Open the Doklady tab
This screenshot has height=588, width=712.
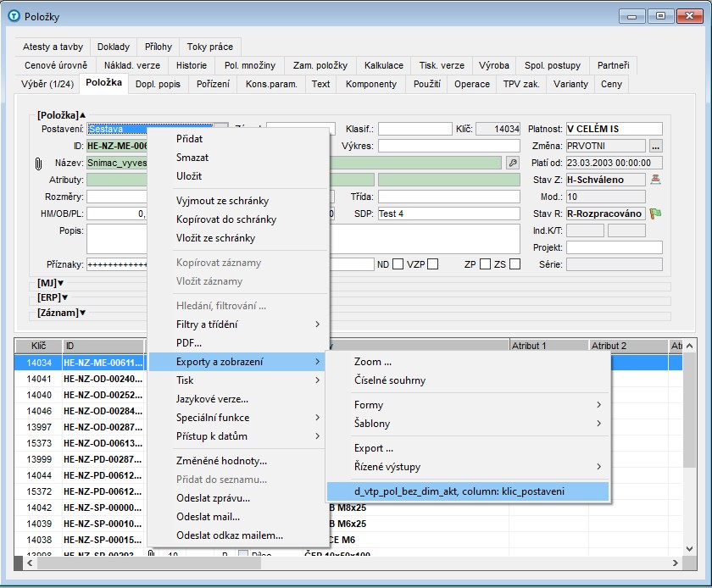(x=114, y=47)
